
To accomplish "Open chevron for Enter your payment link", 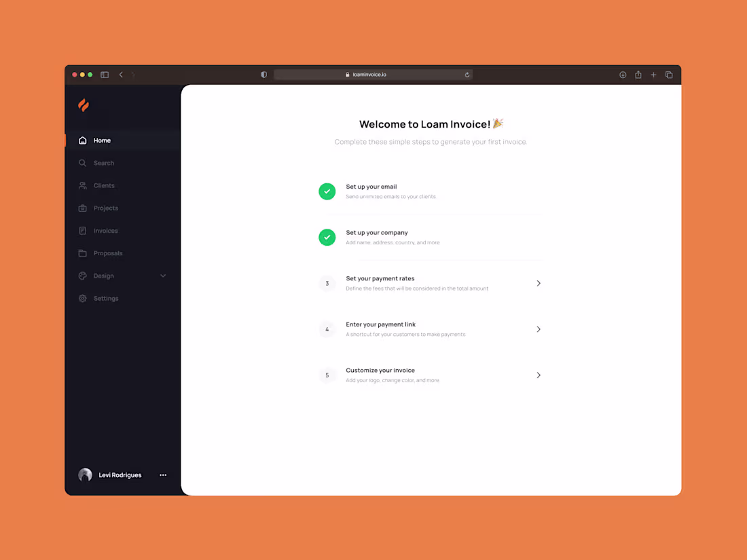I will [x=539, y=329].
